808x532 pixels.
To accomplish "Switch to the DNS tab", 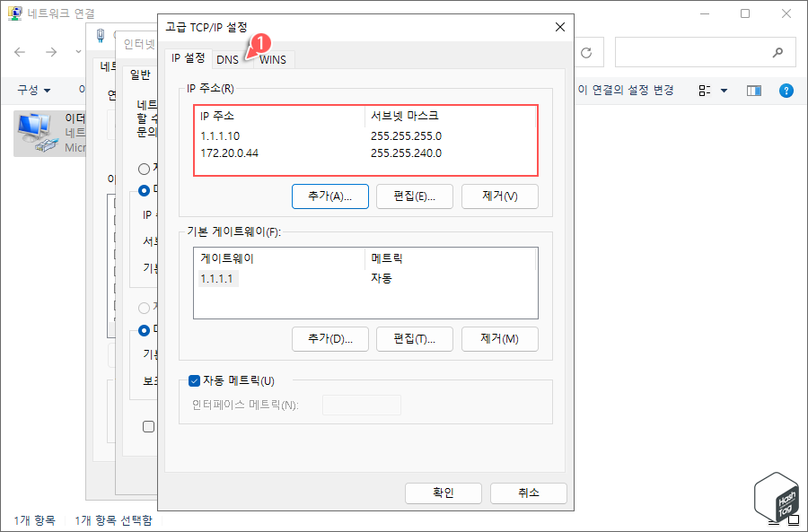I will [x=227, y=59].
